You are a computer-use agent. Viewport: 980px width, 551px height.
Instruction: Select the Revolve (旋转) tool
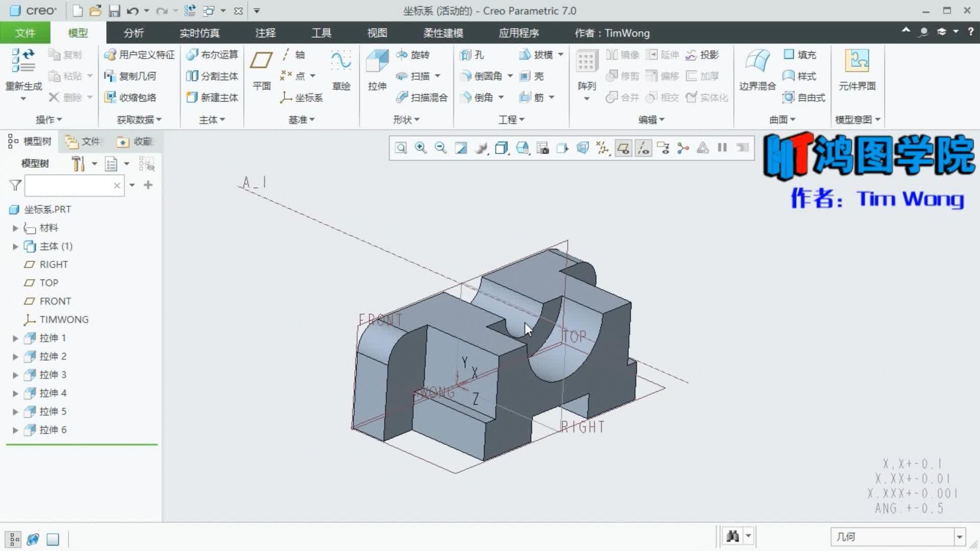click(x=413, y=55)
